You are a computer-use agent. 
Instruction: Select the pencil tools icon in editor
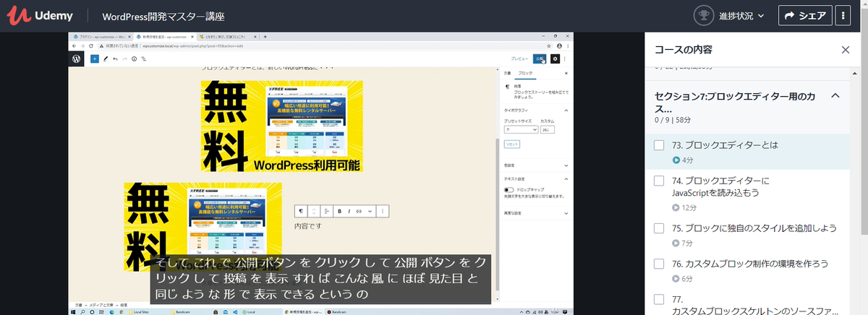[x=106, y=59]
